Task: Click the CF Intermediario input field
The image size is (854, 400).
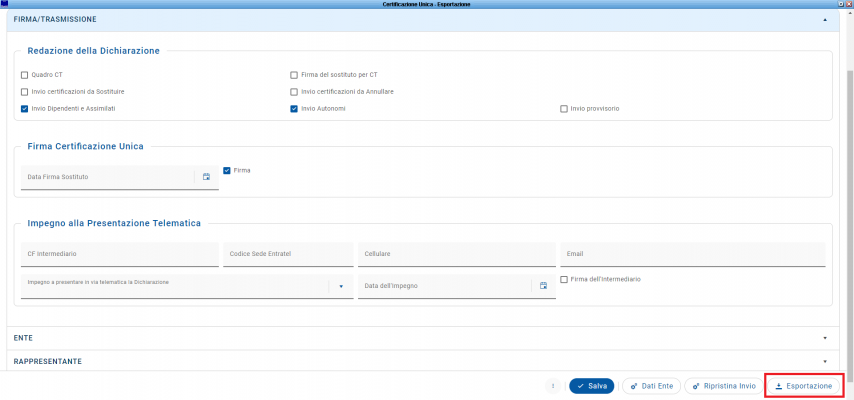Action: (x=118, y=254)
